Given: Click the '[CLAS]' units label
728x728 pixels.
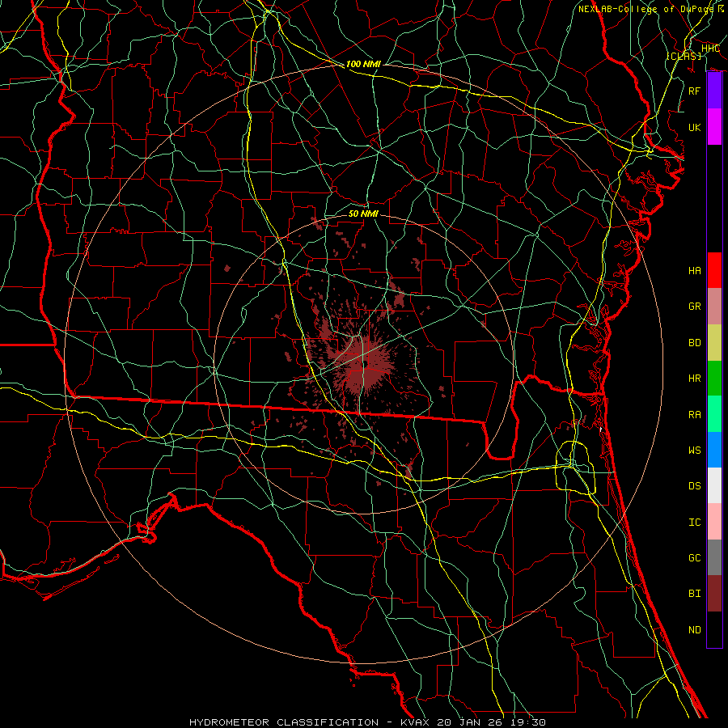Looking at the screenshot, I should coord(684,56).
